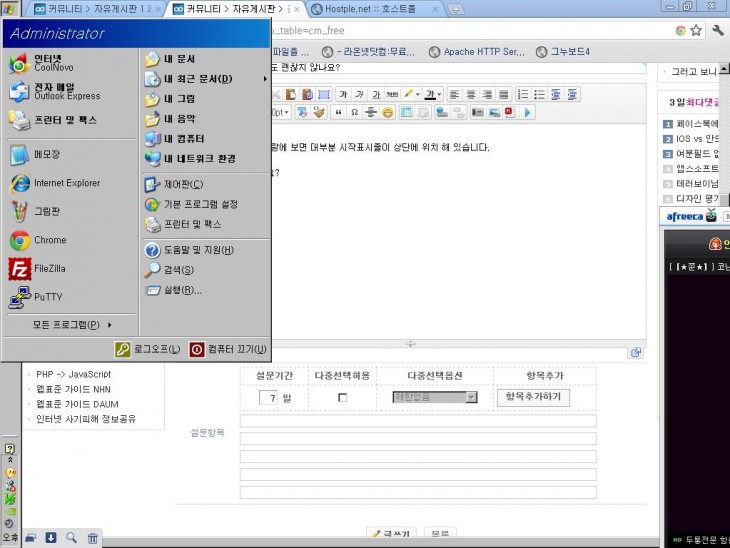
Task: Insert hyperlink icon in editor
Action: tap(442, 113)
